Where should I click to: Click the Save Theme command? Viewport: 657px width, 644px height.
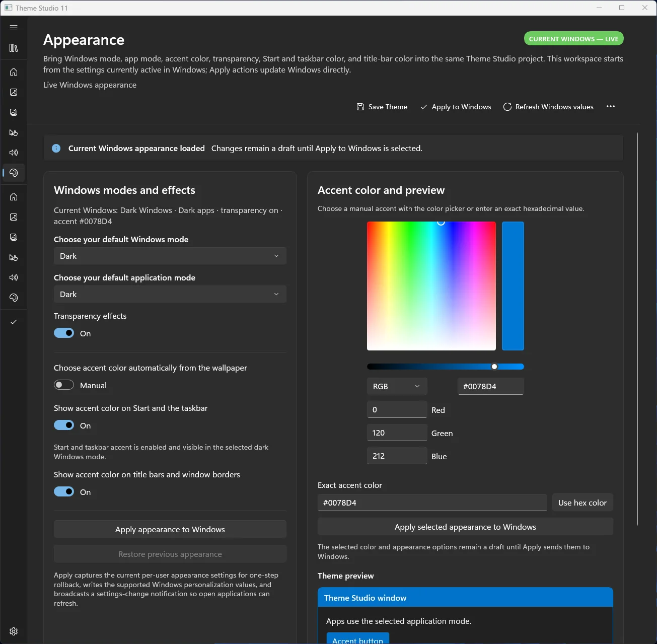382,107
